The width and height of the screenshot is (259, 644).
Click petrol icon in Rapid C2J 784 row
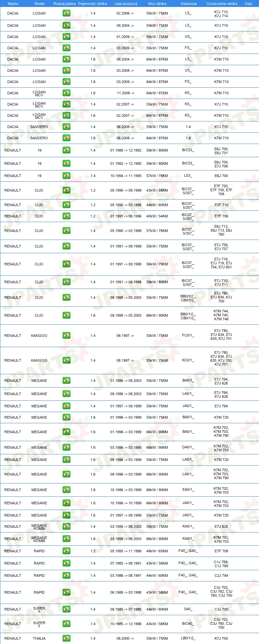coord(67,575)
